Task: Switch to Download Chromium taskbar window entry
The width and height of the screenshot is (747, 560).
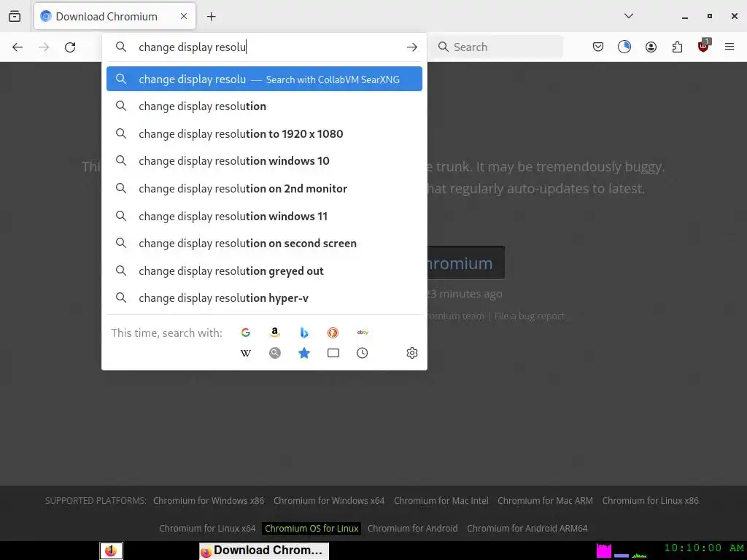Action: pos(264,551)
